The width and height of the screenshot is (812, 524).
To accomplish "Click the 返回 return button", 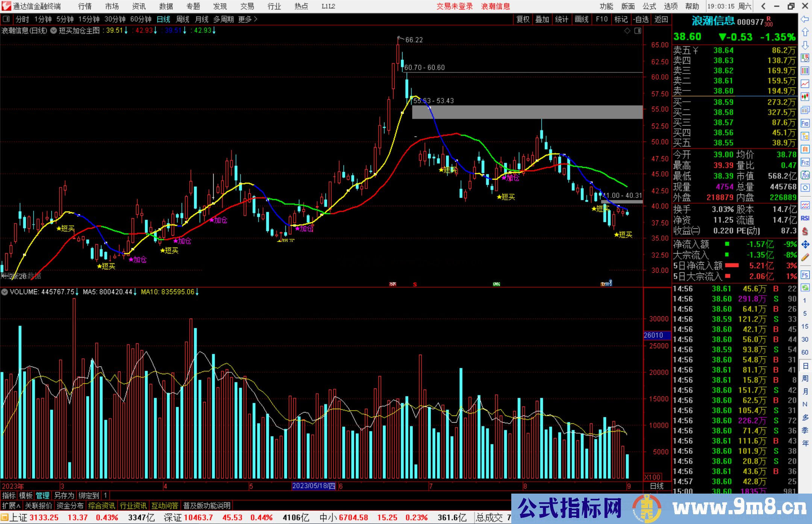I will tap(661, 19).
